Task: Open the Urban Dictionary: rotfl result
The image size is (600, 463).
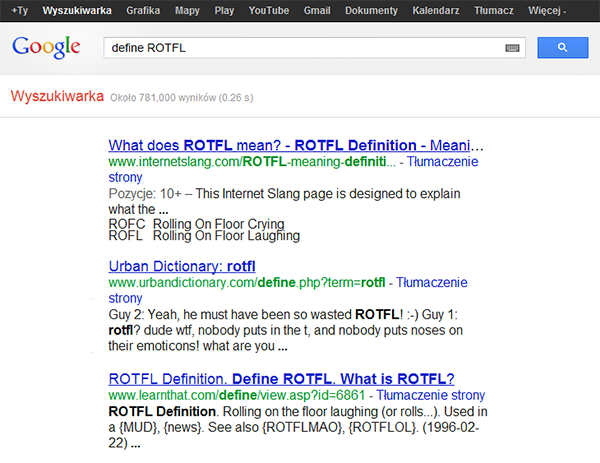Action: pos(182,266)
